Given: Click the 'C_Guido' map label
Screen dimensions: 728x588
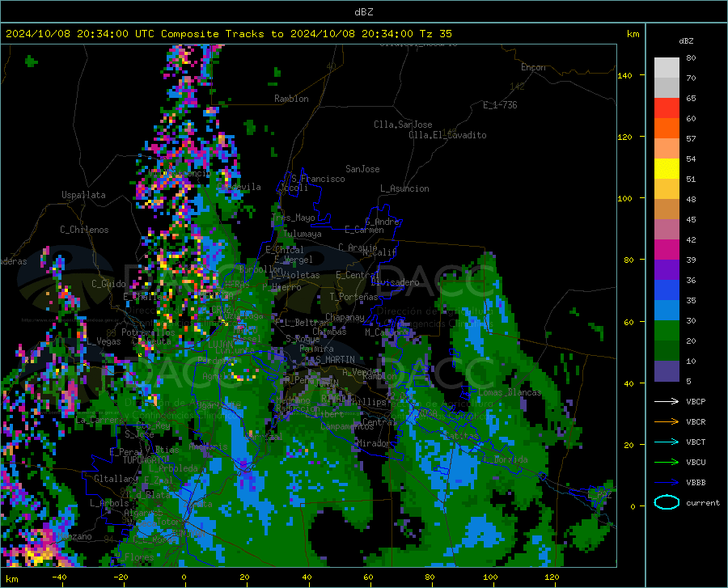Looking at the screenshot, I should click(x=108, y=284).
